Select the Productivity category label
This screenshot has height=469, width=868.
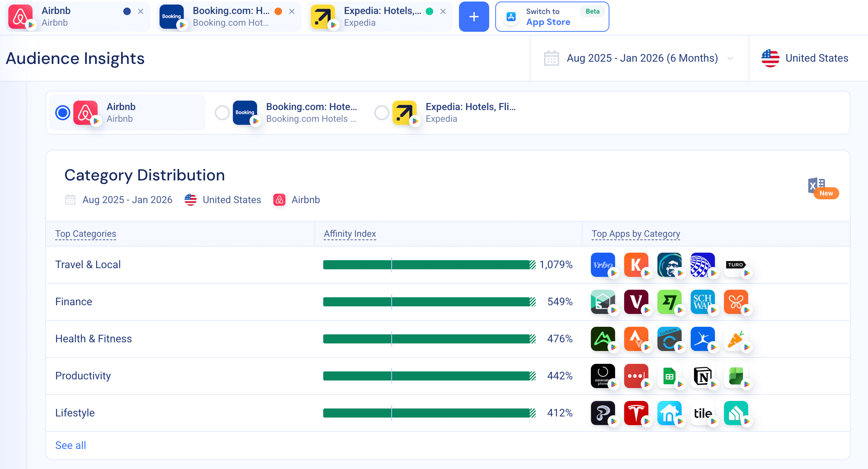coord(83,376)
